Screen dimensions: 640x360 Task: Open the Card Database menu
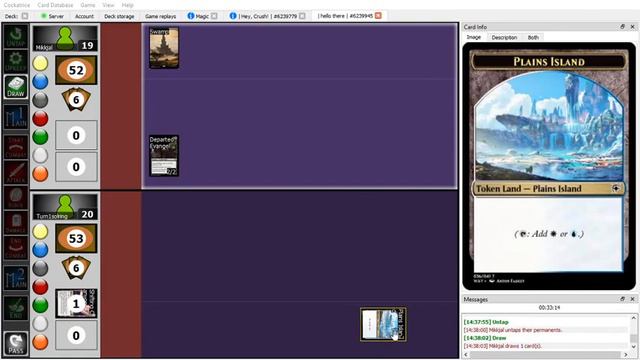pyautogui.click(x=55, y=5)
